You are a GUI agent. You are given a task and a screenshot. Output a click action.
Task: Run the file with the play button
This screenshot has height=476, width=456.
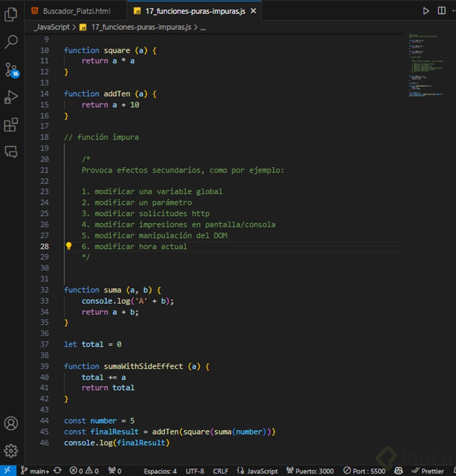[426, 11]
